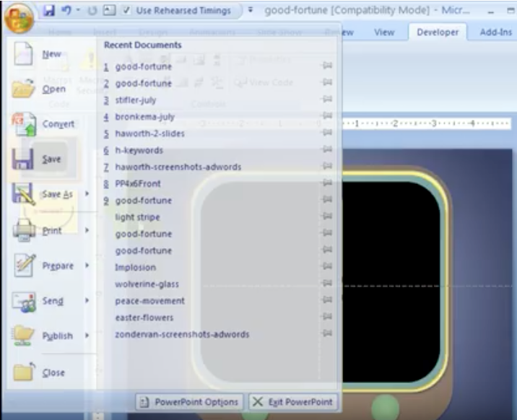Select the Convert icon in the menu
Viewport: 517px width, 420px height.
point(23,124)
